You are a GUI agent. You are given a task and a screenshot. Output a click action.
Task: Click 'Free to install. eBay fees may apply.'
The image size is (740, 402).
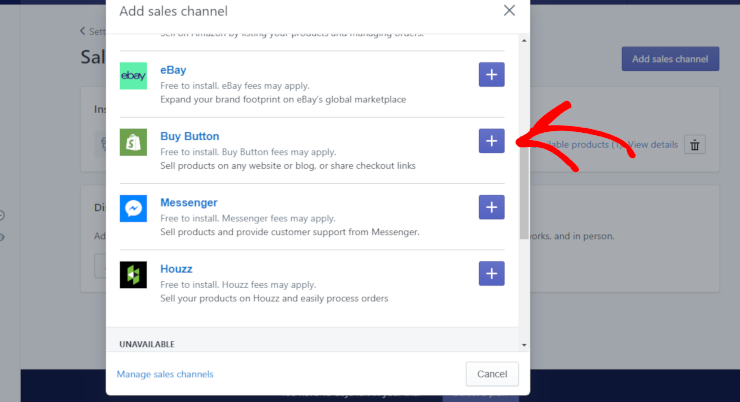(235, 86)
